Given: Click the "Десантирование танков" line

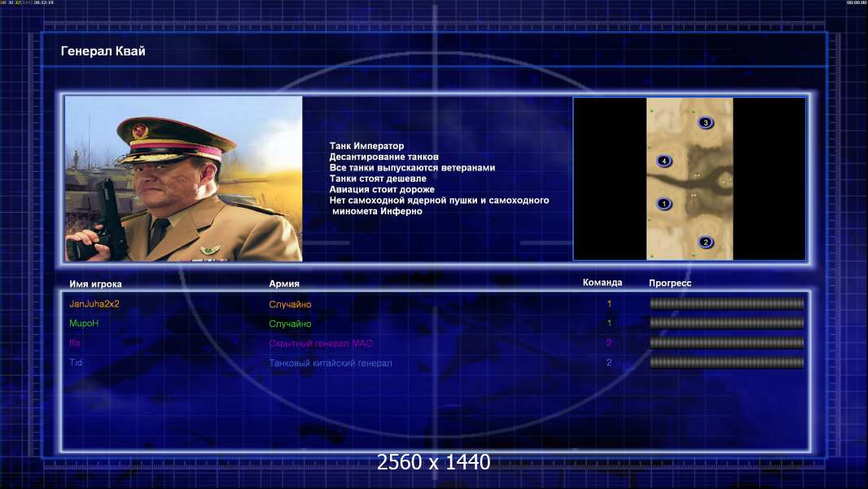Looking at the screenshot, I should 384,156.
